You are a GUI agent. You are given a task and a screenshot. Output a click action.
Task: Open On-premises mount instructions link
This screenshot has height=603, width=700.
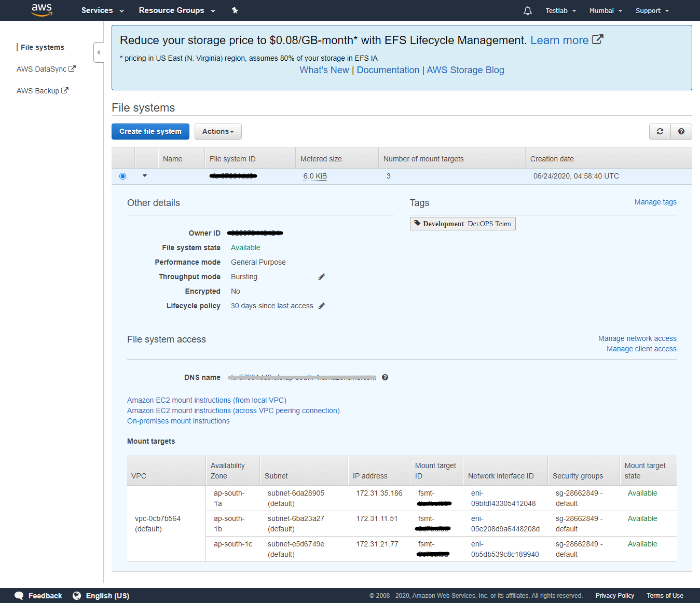179,421
